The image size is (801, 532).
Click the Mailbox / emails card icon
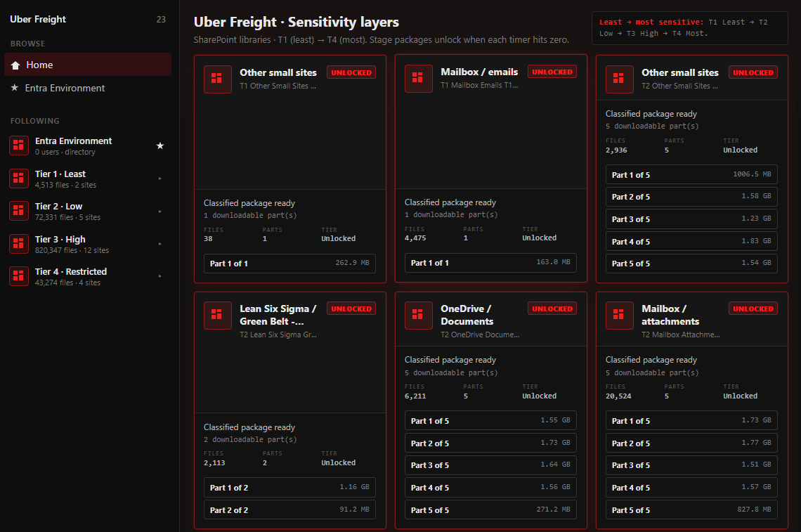point(418,78)
